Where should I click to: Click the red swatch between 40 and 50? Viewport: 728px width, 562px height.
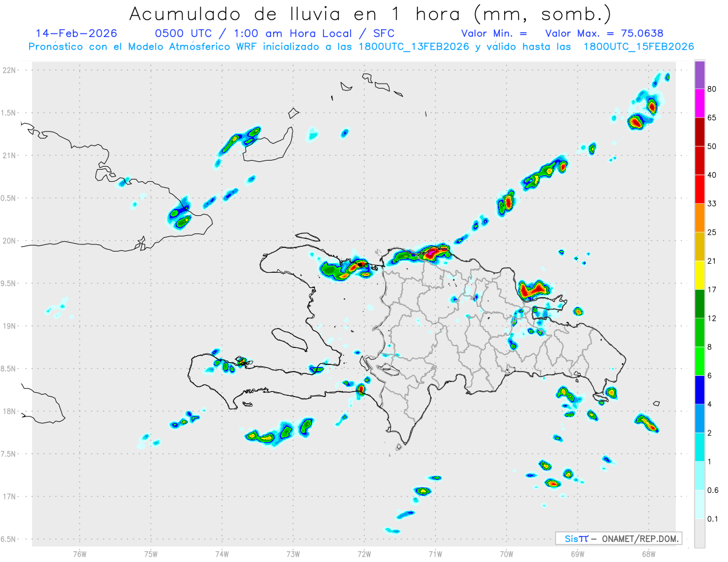pos(699,161)
